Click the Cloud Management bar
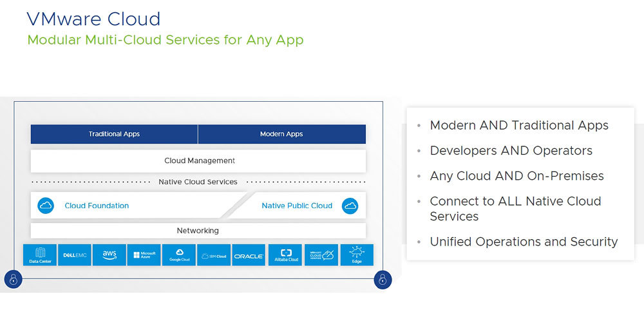This screenshot has width=644, height=310. coord(198,160)
